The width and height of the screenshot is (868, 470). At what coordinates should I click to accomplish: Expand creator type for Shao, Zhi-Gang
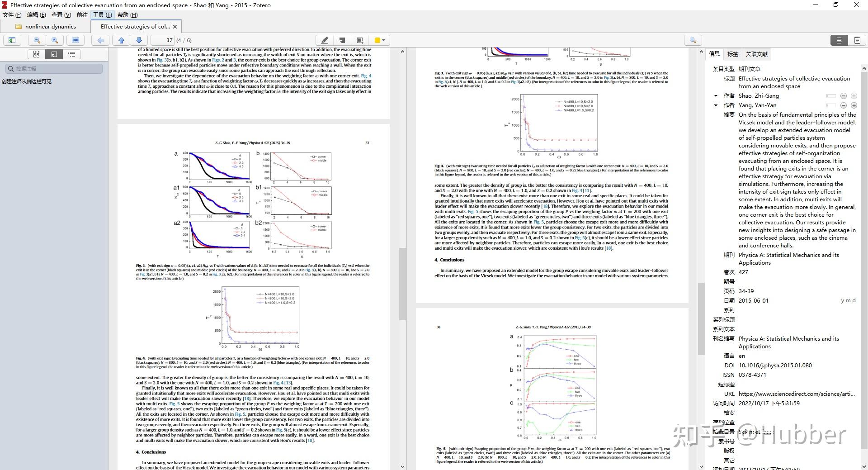pyautogui.click(x=716, y=96)
